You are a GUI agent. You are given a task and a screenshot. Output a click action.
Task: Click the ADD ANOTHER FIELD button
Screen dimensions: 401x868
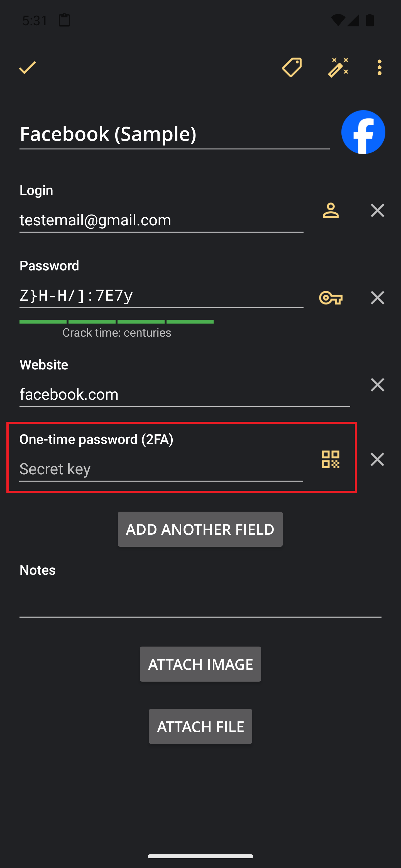coord(200,529)
